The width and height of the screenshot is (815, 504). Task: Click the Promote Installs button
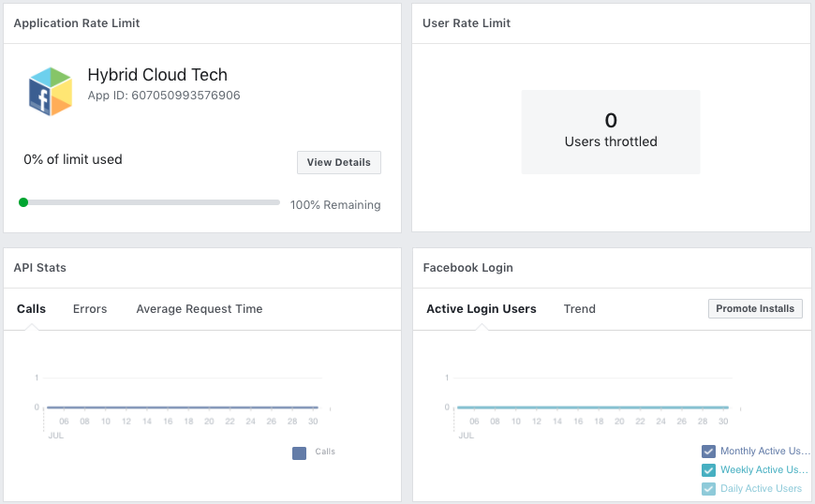(755, 308)
